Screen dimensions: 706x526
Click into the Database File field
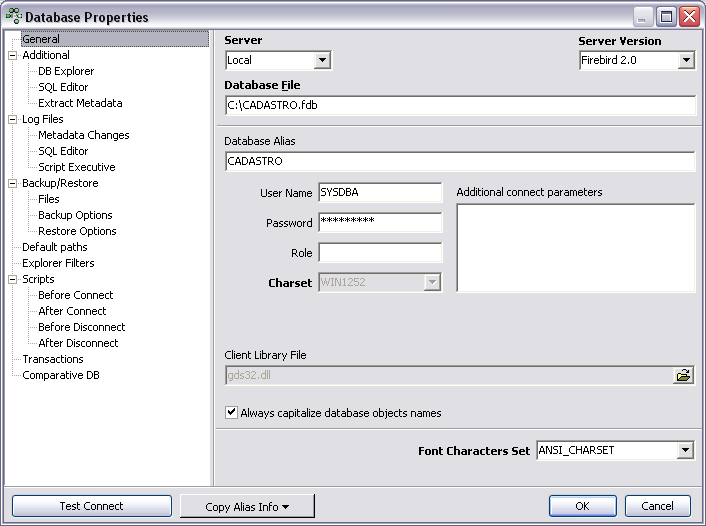point(460,105)
